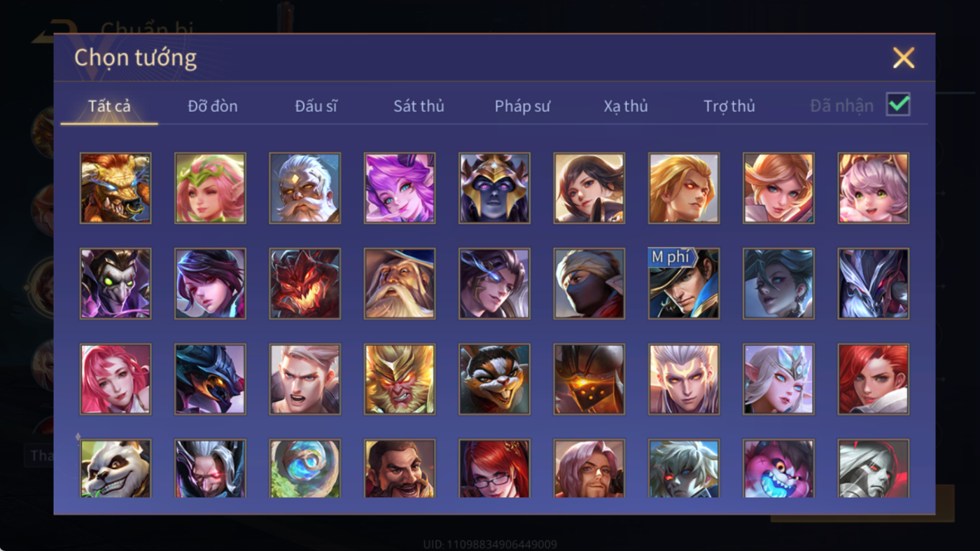Pick the masked ninja hero portrait
The image size is (980, 551).
pos(589,284)
